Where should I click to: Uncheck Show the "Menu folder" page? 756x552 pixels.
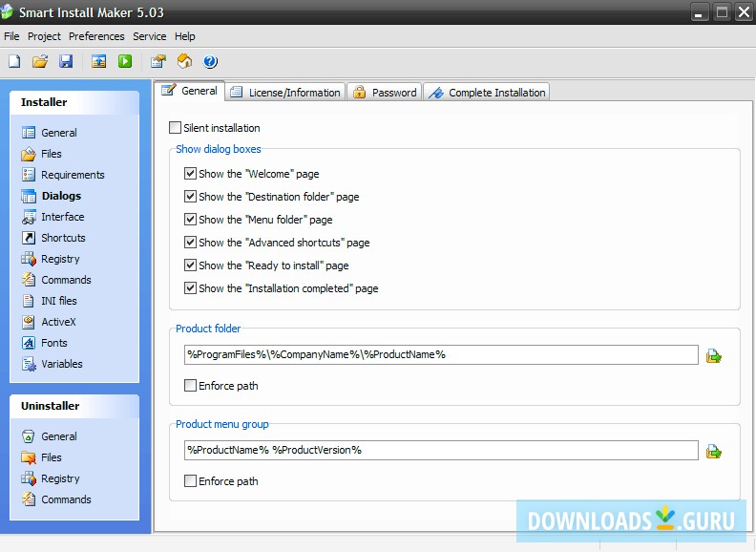[191, 219]
